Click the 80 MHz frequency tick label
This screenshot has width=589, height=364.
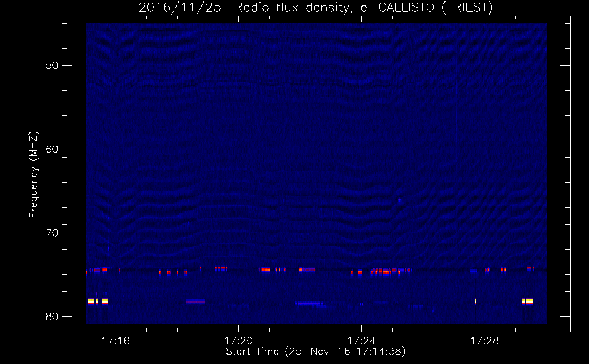point(52,317)
